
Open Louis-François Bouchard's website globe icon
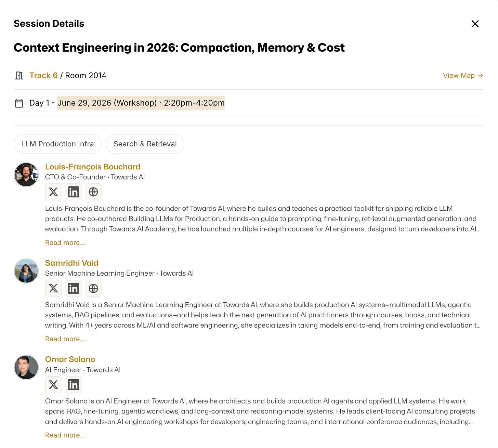pos(93,192)
